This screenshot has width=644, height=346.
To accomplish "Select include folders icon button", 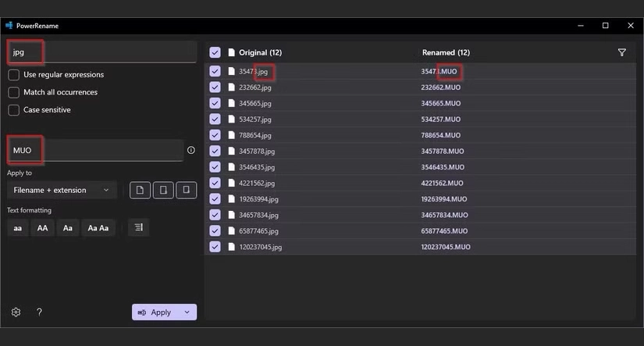I will point(163,191).
